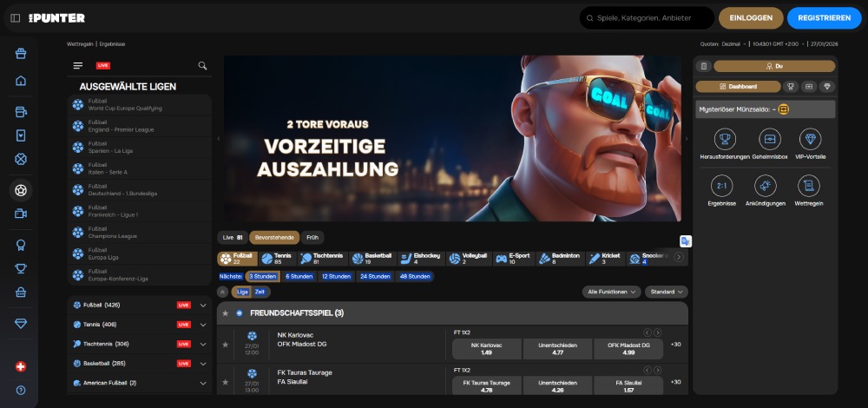Open the award ribbon icon in sidebar
Image resolution: width=868 pixels, height=408 pixels.
[21, 245]
